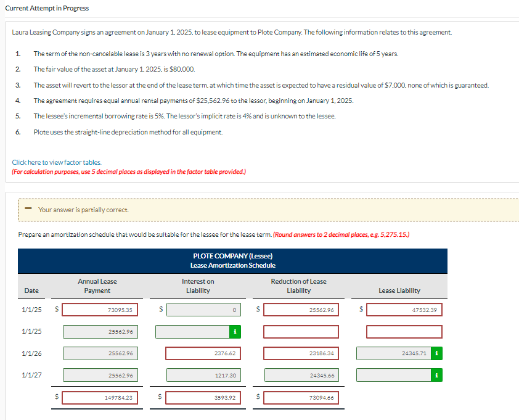
Task: Click the Date column header
Action: click(x=31, y=290)
